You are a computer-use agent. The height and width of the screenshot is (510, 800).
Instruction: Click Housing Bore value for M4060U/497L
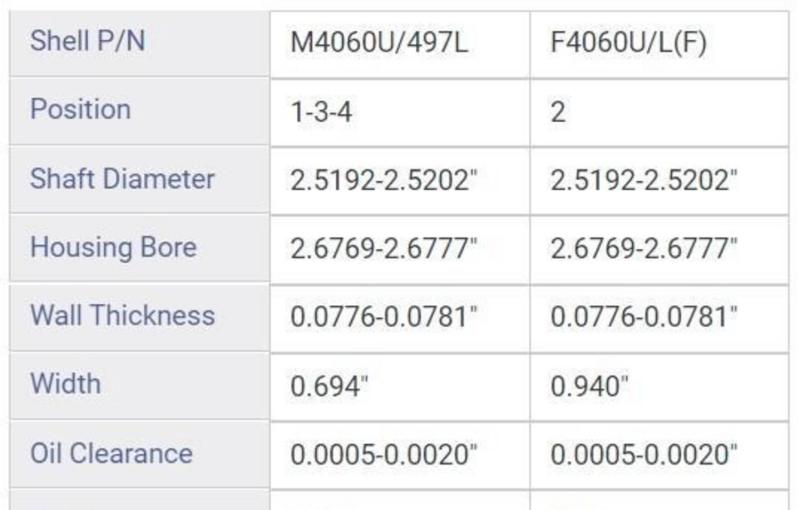pos(384,249)
